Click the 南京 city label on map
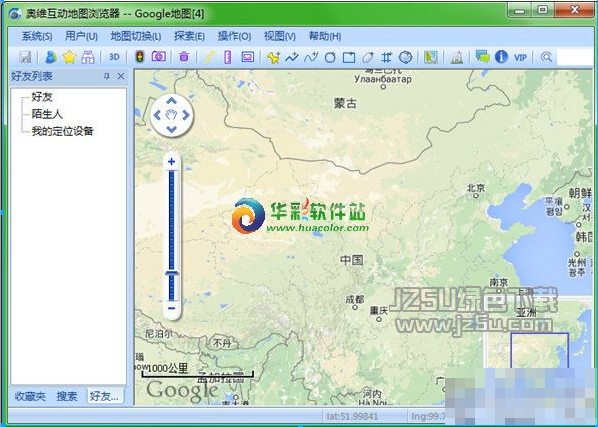Screen dimensions: 598x427 (x=499, y=282)
